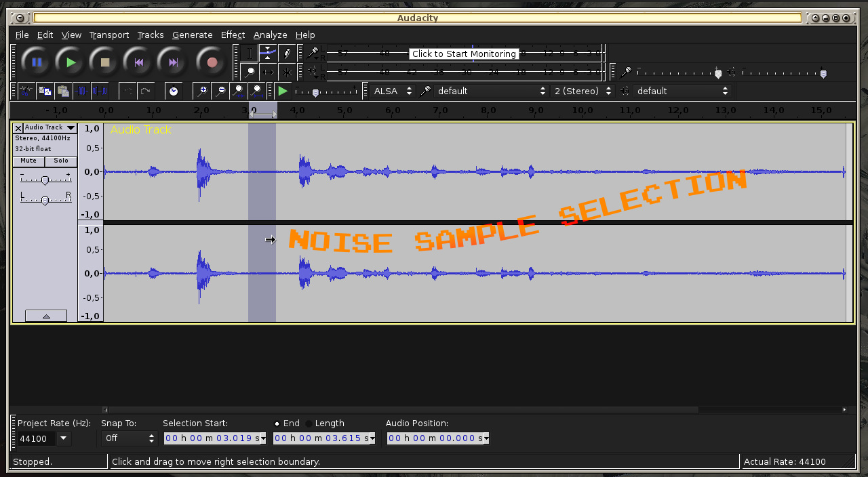Screen dimensions: 868x477
Task: Select the Selection tool
Action: (x=249, y=53)
